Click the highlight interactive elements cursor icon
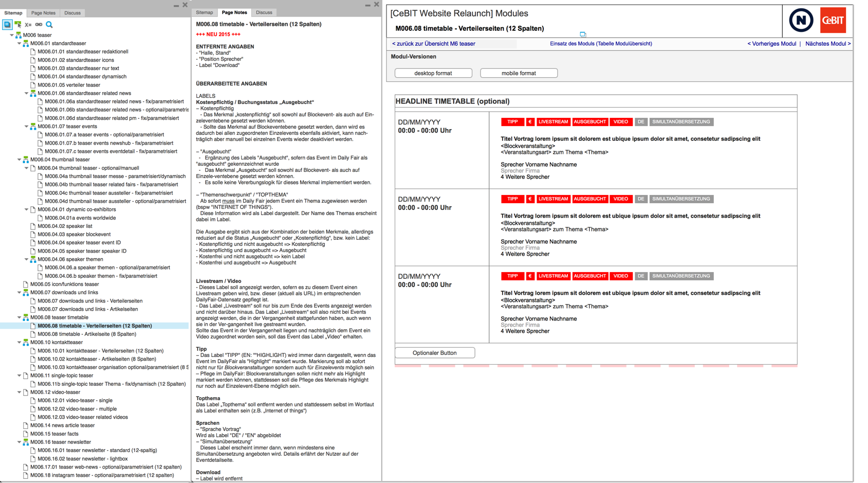Screen dimensions: 868x483 pyautogui.click(x=18, y=24)
